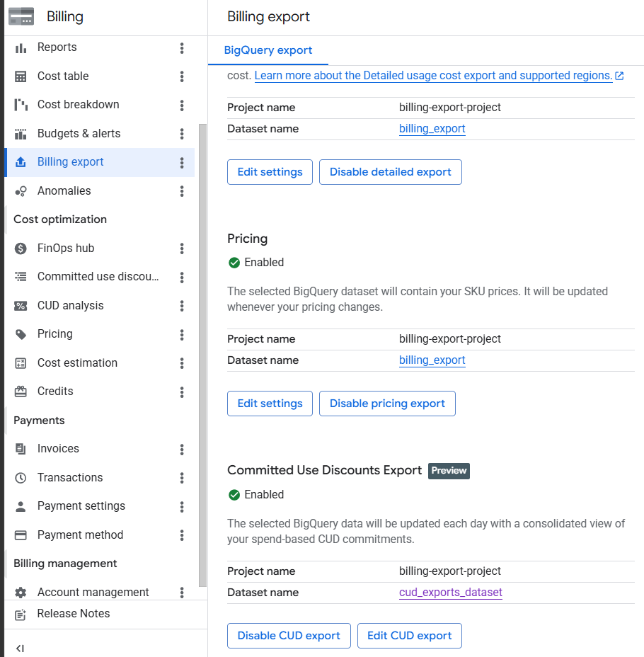The width and height of the screenshot is (644, 657).
Task: Click the FinOps hub dollar icon
Action: pos(21,248)
